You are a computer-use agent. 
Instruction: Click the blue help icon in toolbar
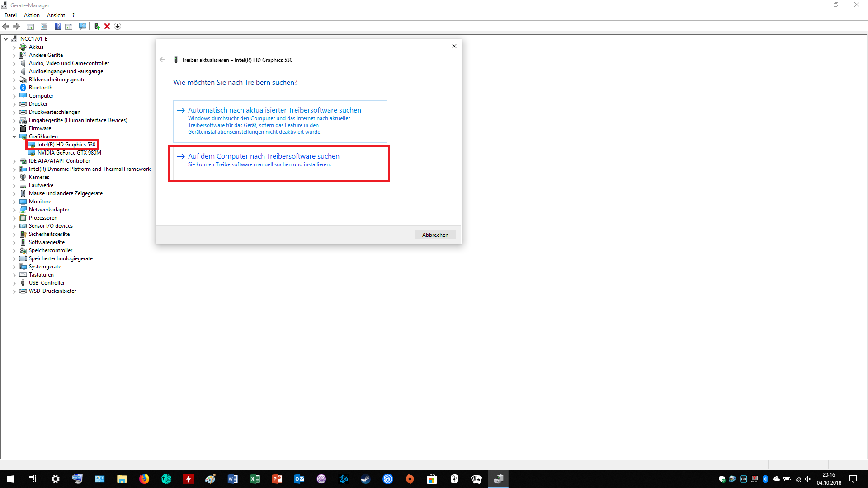58,26
